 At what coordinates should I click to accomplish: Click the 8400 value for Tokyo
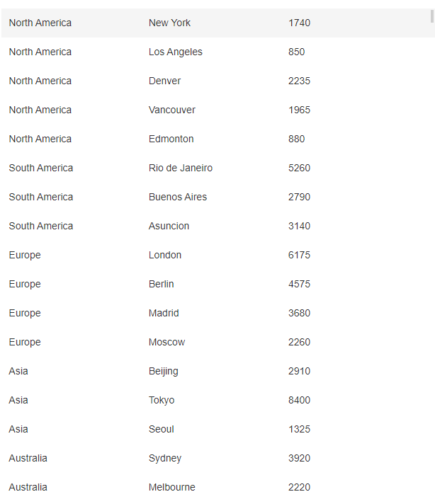click(299, 400)
